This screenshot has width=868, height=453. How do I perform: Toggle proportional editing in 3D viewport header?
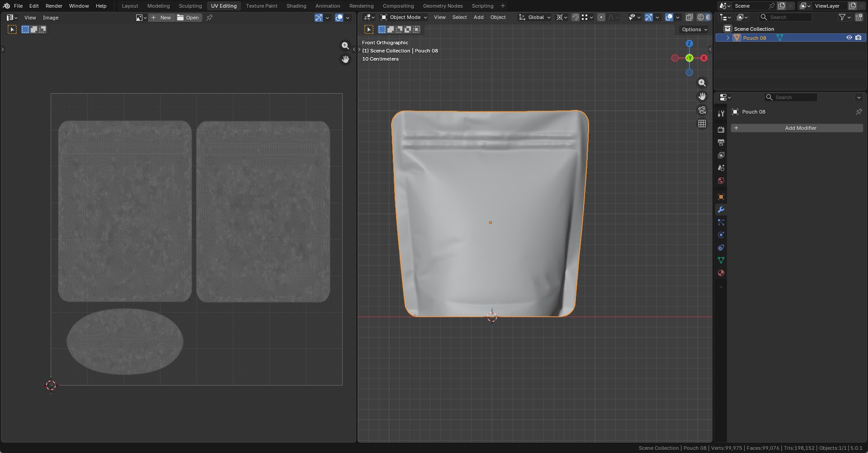tap(601, 17)
